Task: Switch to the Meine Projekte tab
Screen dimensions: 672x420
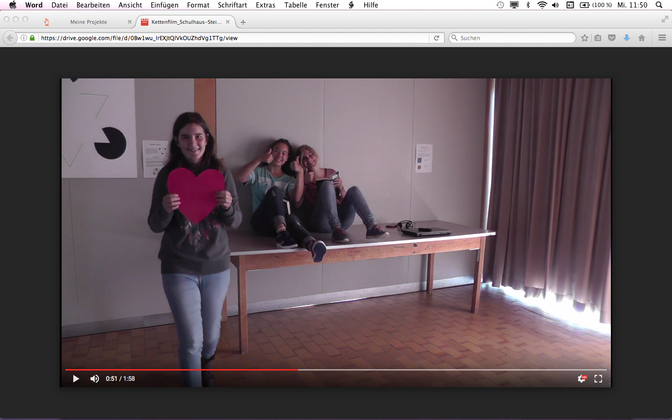Action: point(88,21)
